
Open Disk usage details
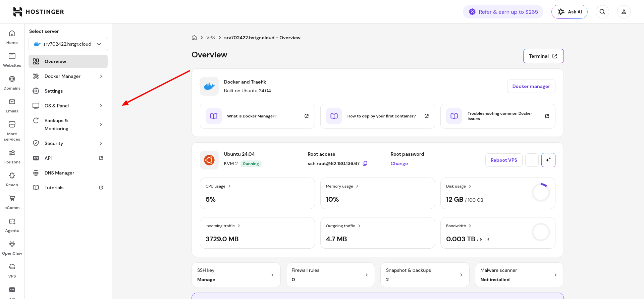tap(459, 186)
